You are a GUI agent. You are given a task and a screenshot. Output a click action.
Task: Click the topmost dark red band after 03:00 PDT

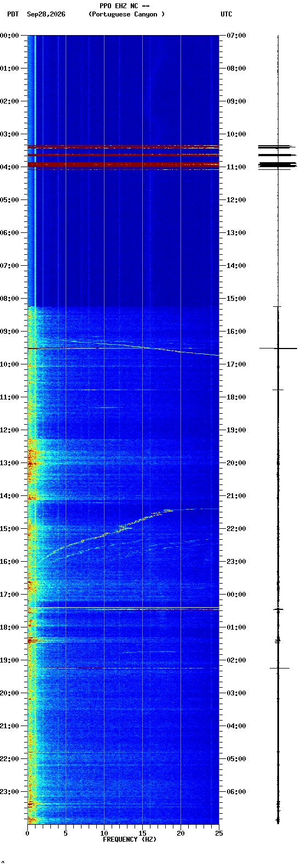click(x=123, y=147)
